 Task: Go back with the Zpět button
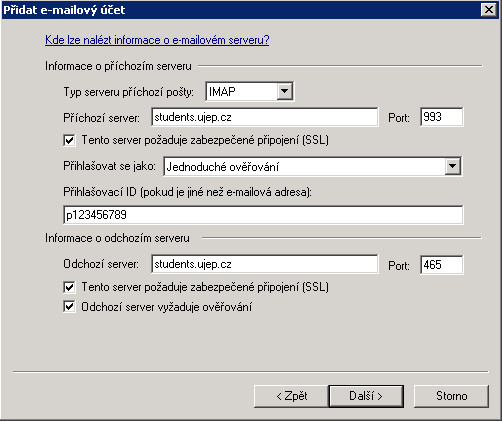tap(291, 396)
